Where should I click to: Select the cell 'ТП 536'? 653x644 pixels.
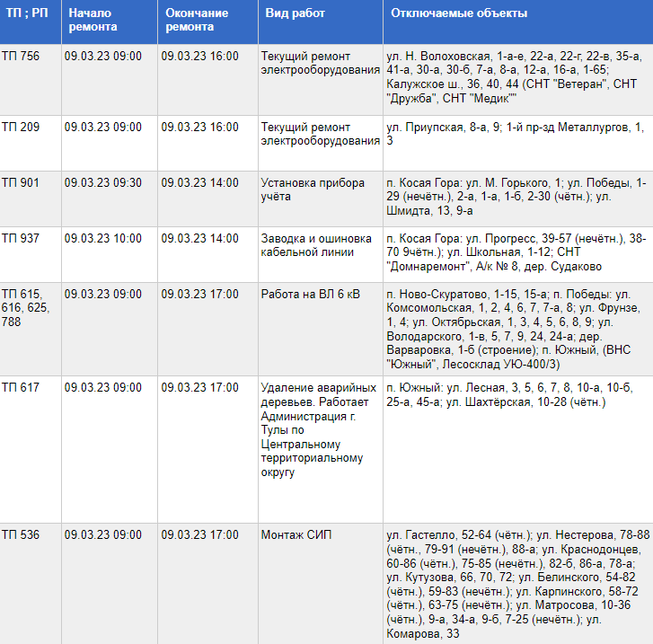point(31,584)
